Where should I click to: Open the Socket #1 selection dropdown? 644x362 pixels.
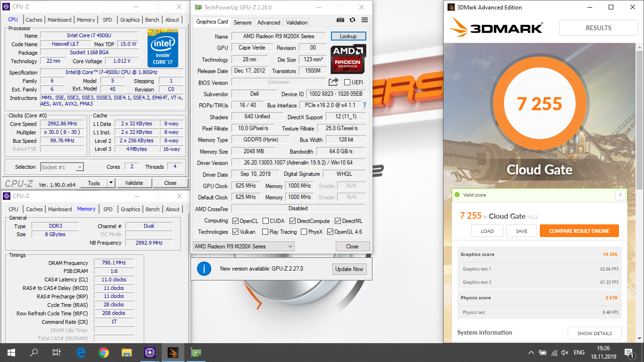[62, 167]
